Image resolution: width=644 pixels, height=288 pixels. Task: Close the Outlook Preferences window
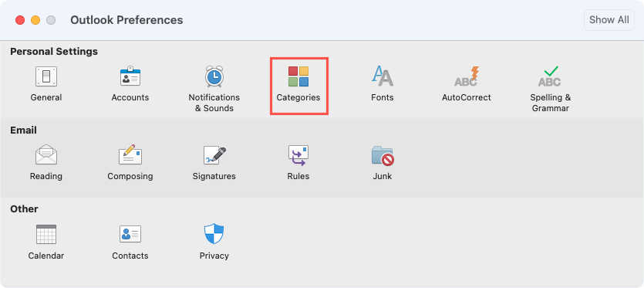coord(20,20)
